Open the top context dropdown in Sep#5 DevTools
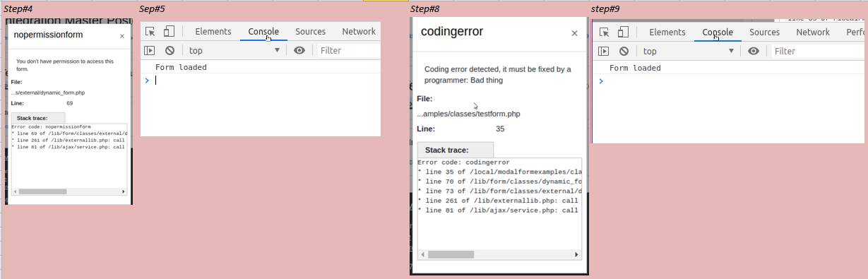This screenshot has width=868, height=279. [234, 50]
